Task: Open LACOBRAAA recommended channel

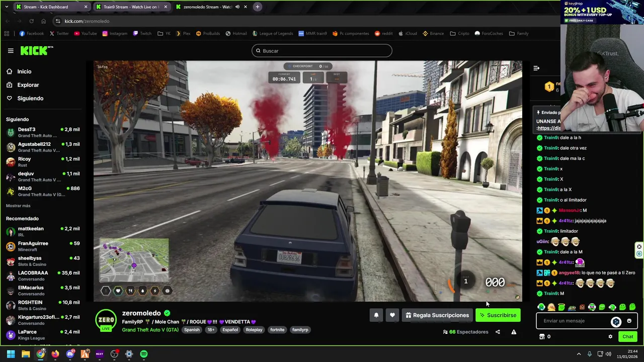Action: click(x=43, y=276)
